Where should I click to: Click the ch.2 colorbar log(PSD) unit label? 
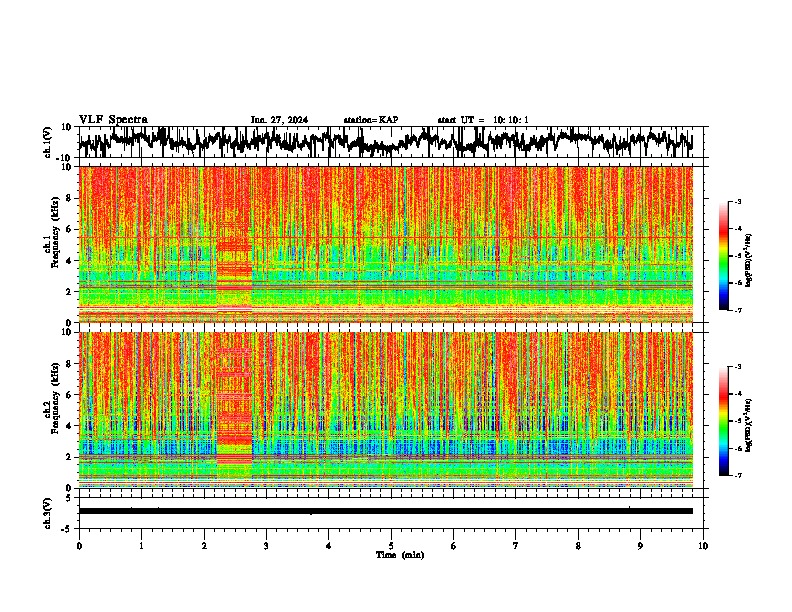[748, 425]
